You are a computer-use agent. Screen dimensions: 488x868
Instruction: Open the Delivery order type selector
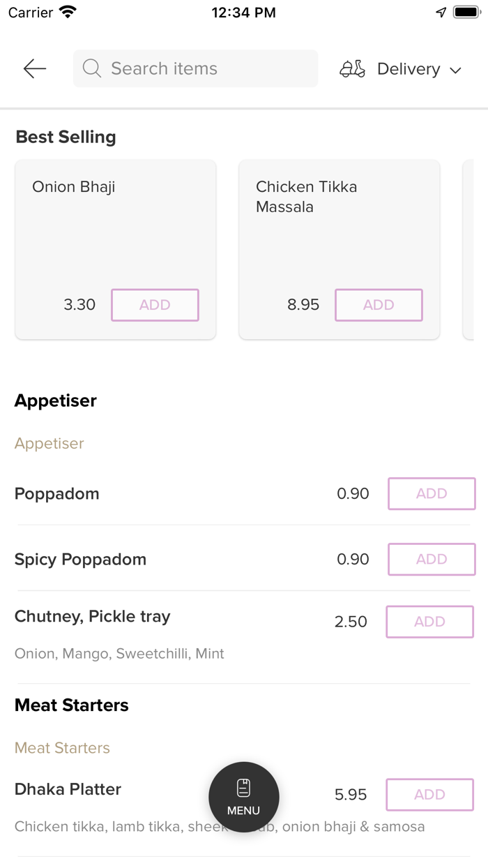click(x=409, y=69)
